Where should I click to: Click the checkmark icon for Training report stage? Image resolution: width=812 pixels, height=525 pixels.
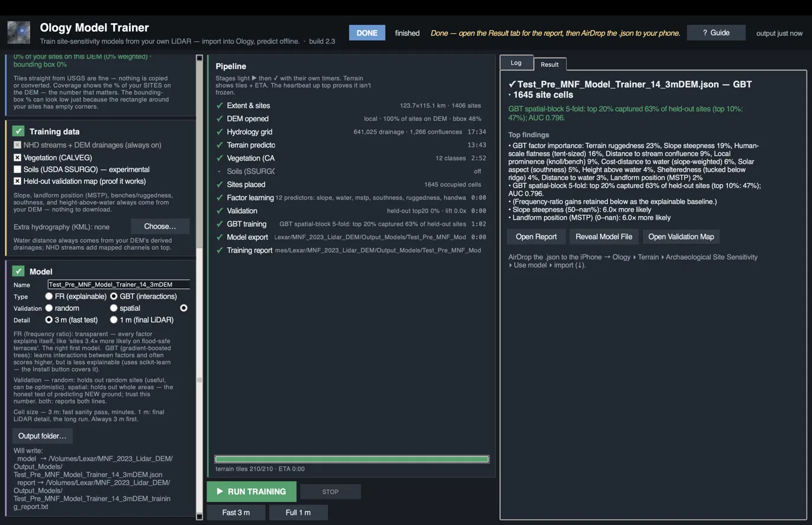tap(220, 250)
